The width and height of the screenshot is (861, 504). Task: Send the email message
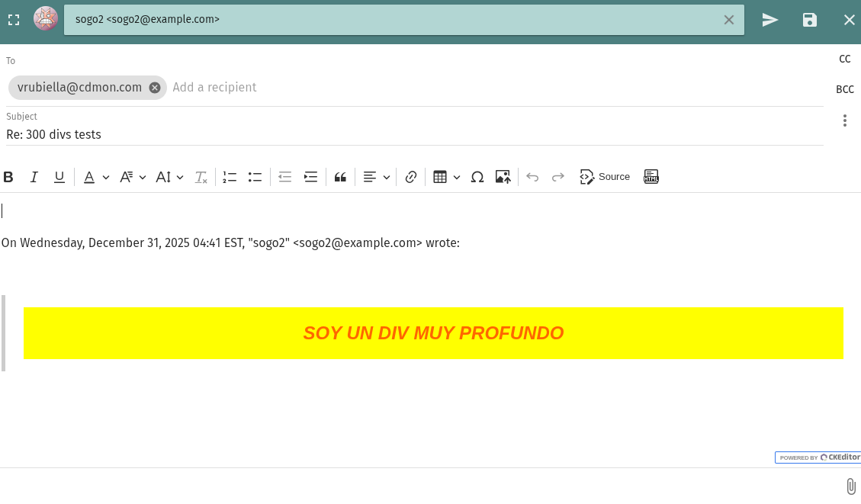tap(770, 20)
